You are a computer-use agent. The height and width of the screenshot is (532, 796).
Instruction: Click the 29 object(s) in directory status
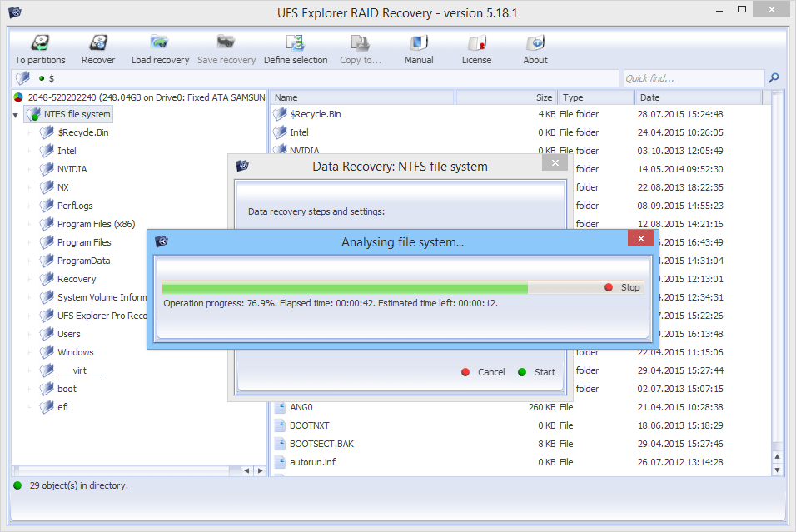click(79, 485)
